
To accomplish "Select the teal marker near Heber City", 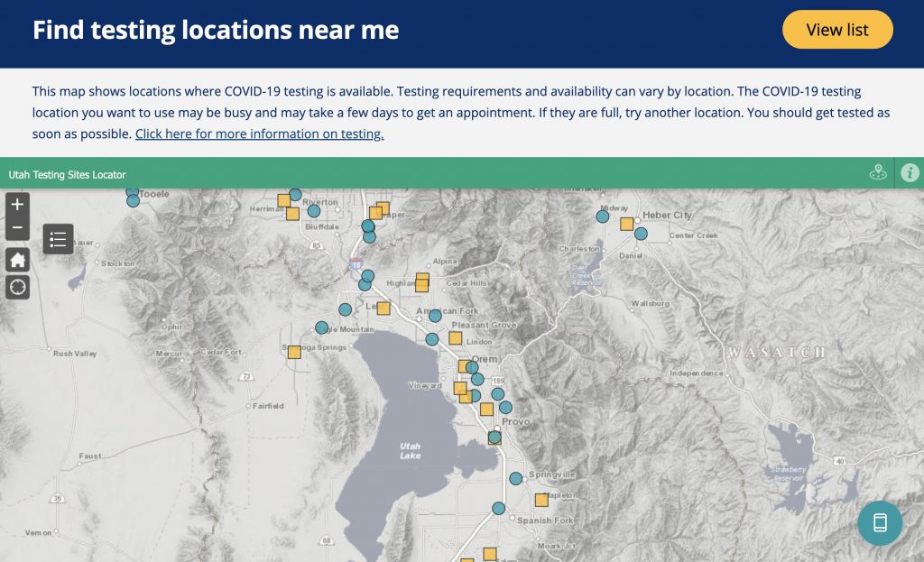I will pos(641,234).
